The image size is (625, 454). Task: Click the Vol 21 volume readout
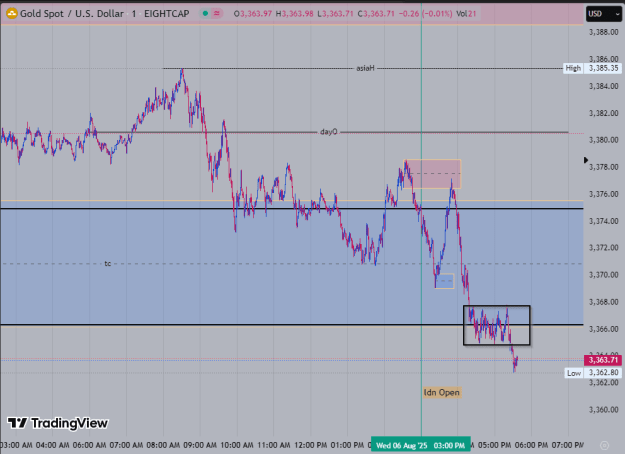click(466, 14)
